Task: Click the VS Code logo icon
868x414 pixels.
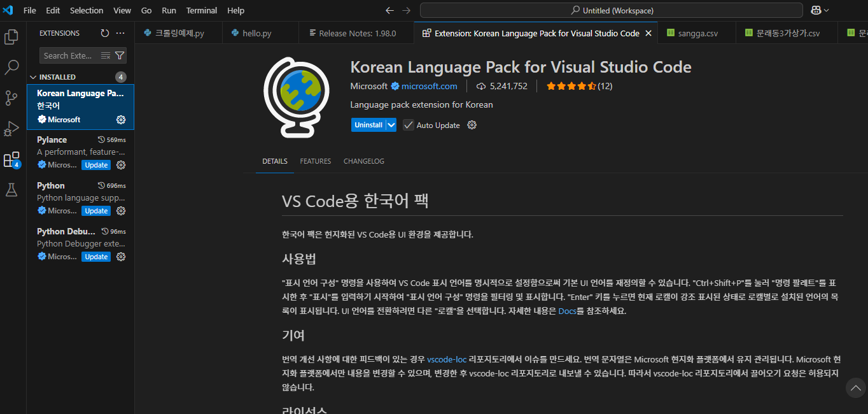Action: click(x=8, y=10)
